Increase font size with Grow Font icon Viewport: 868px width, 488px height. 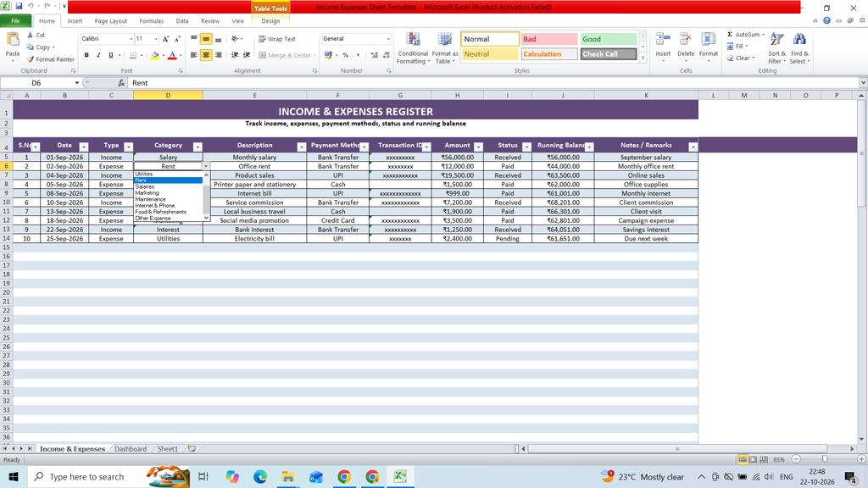(165, 39)
